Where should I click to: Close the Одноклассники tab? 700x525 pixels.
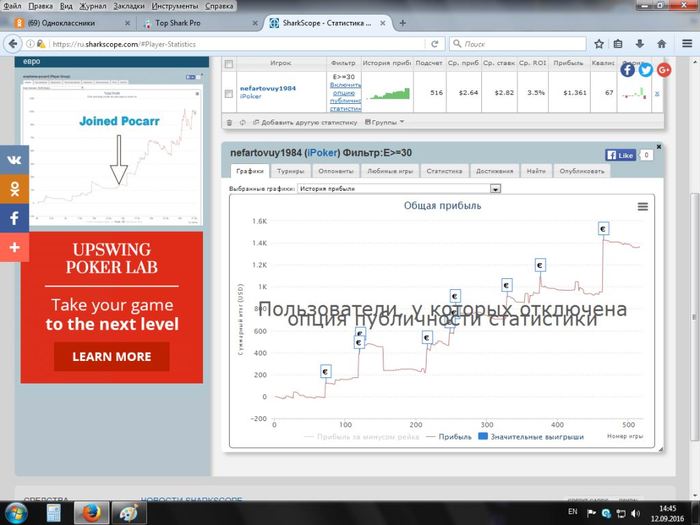pos(127,23)
